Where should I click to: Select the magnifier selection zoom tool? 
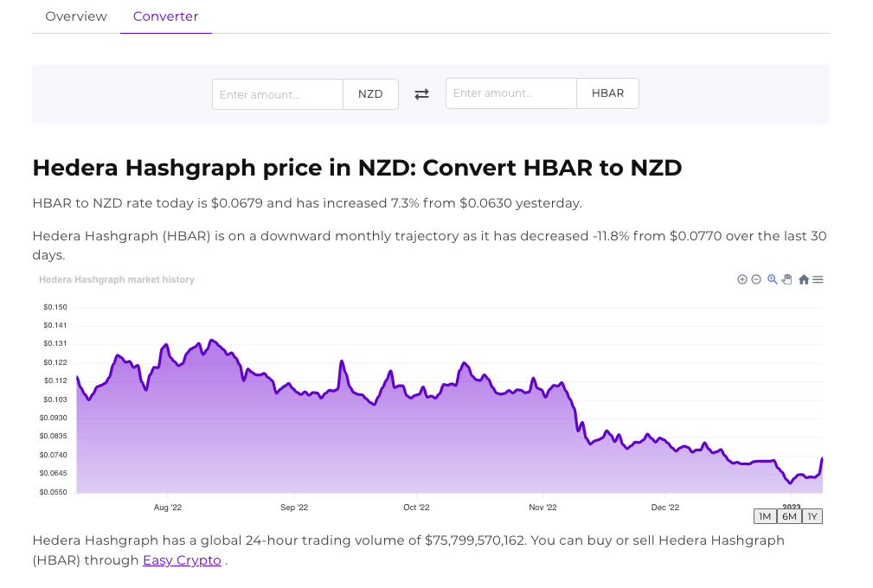point(771,279)
